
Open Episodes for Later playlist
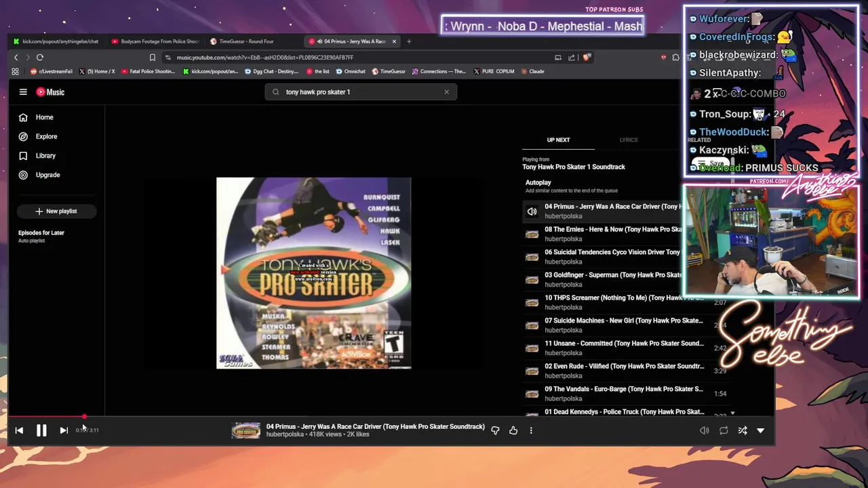(41, 236)
